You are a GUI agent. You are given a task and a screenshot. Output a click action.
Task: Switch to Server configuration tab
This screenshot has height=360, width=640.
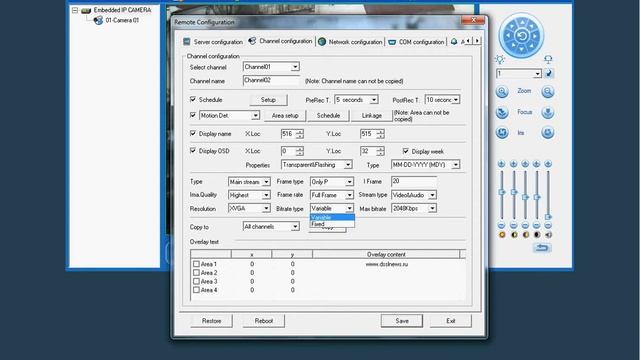point(213,42)
